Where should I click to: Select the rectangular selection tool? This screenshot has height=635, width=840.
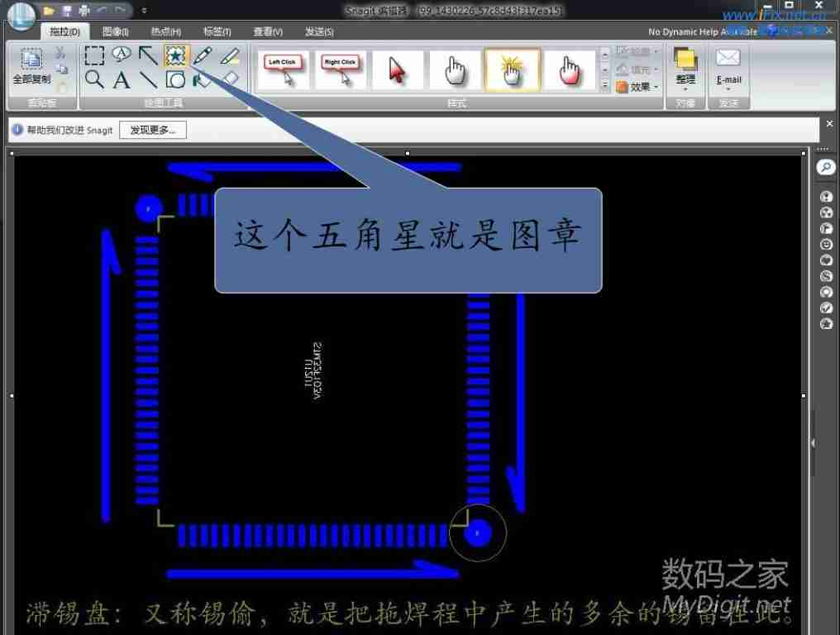click(x=94, y=55)
